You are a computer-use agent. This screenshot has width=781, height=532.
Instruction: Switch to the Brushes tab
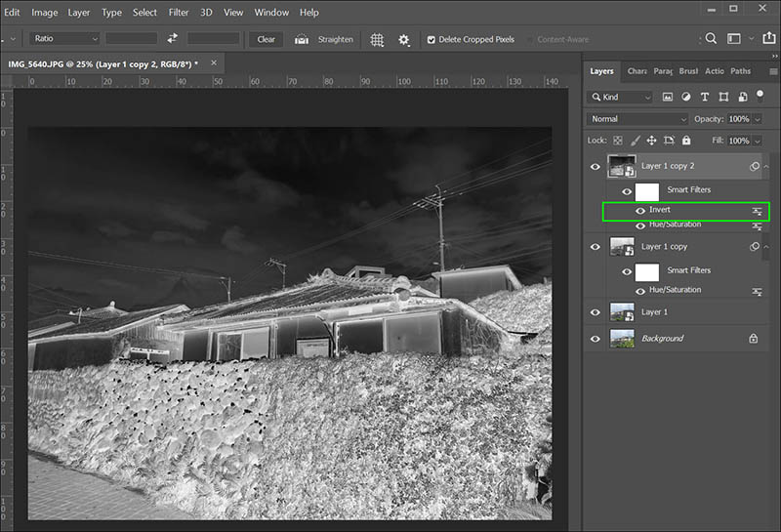(688, 71)
